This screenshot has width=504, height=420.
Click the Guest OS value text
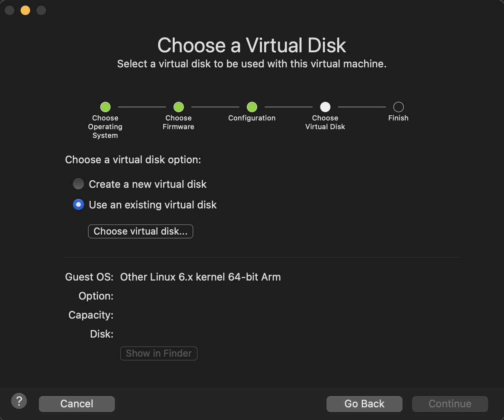[x=200, y=277]
